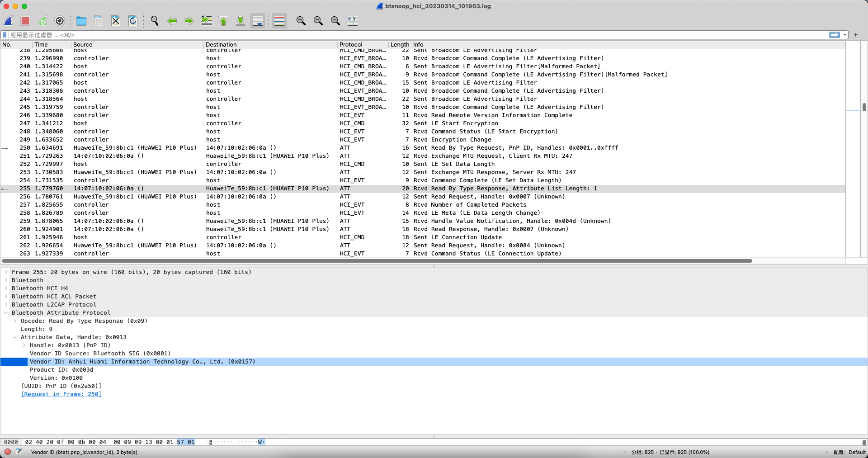The width and height of the screenshot is (868, 458).
Task: Close this capture file
Action: point(116,21)
